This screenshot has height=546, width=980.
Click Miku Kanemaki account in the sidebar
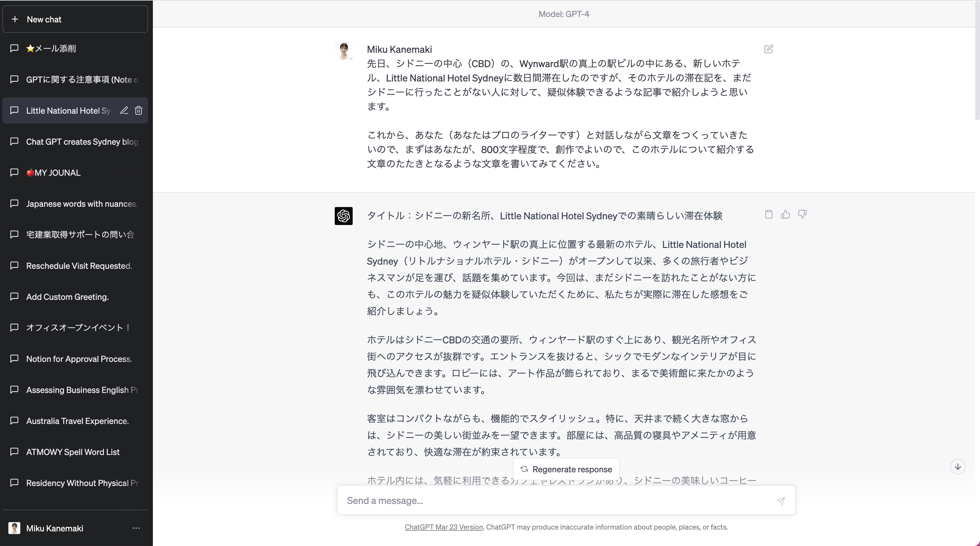[75, 528]
